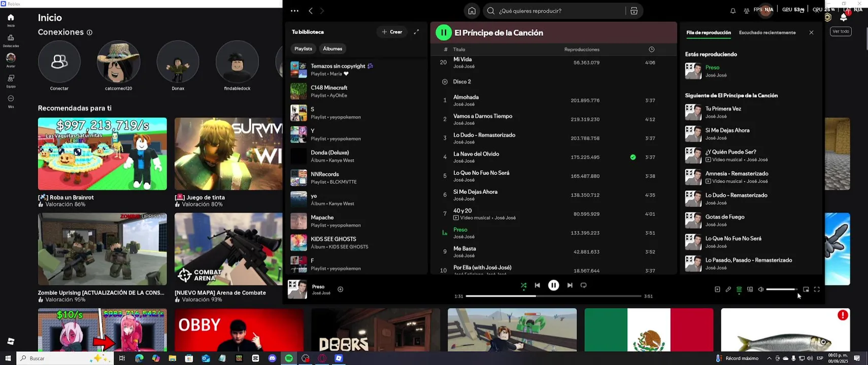
Task: Open Avatar in the Roblox sidebar
Action: click(11, 60)
